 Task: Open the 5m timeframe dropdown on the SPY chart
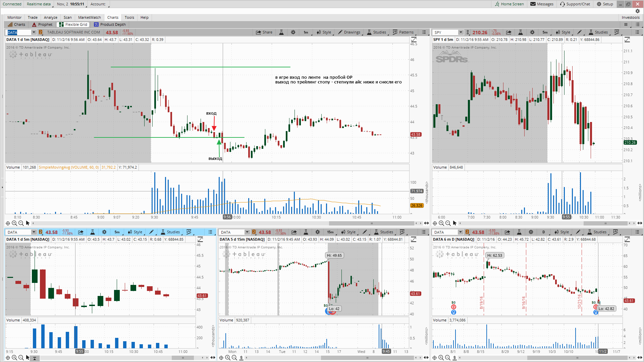tap(545, 32)
